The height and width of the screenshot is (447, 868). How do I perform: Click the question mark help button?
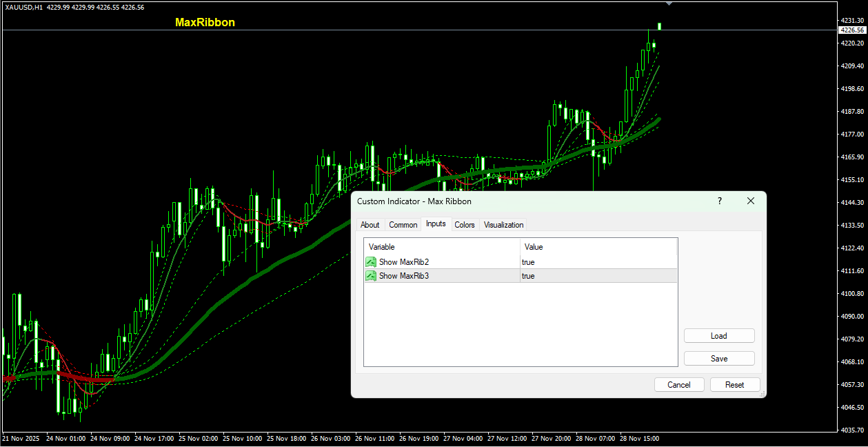[x=720, y=201]
